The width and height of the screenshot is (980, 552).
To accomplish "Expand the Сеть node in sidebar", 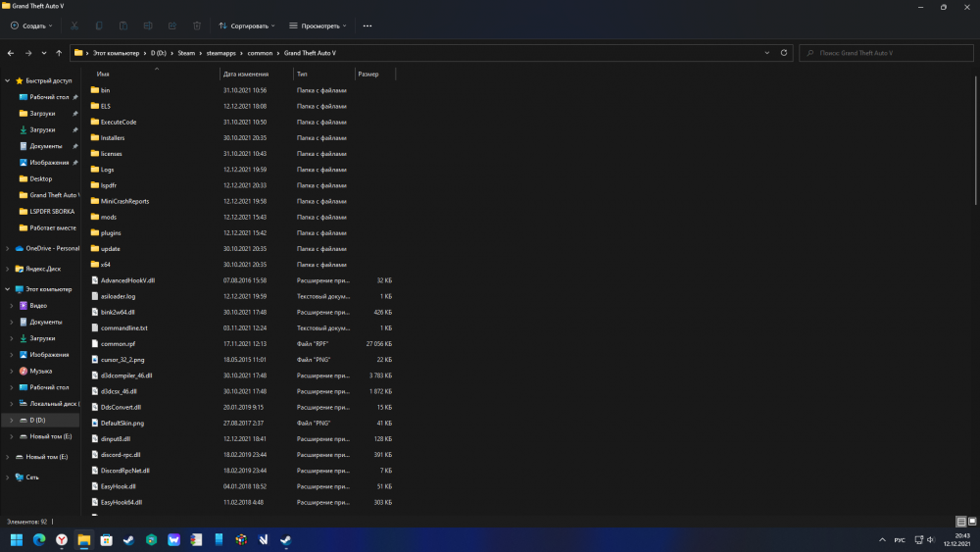I will click(x=8, y=477).
